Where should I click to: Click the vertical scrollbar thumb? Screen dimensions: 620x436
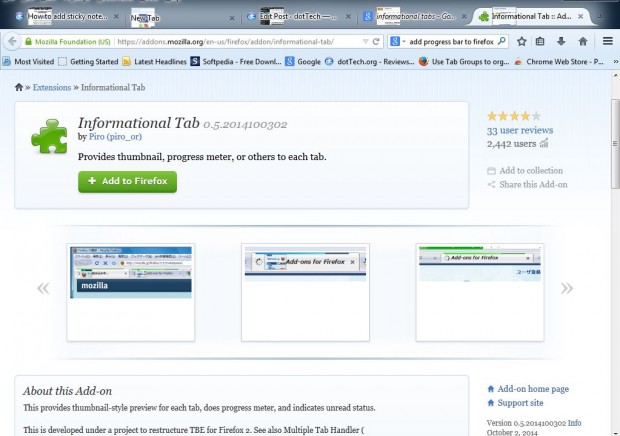coord(615,142)
